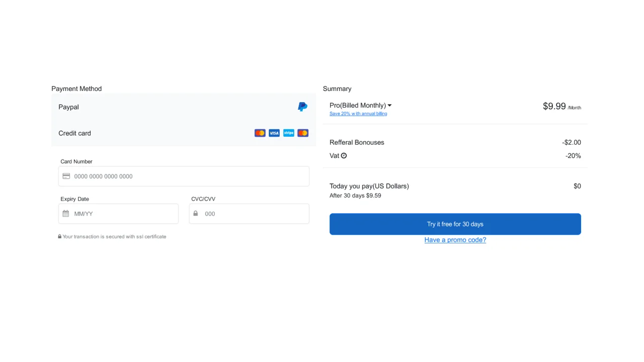Click the Payment Method heading
The height and width of the screenshot is (362, 644).
(76, 88)
